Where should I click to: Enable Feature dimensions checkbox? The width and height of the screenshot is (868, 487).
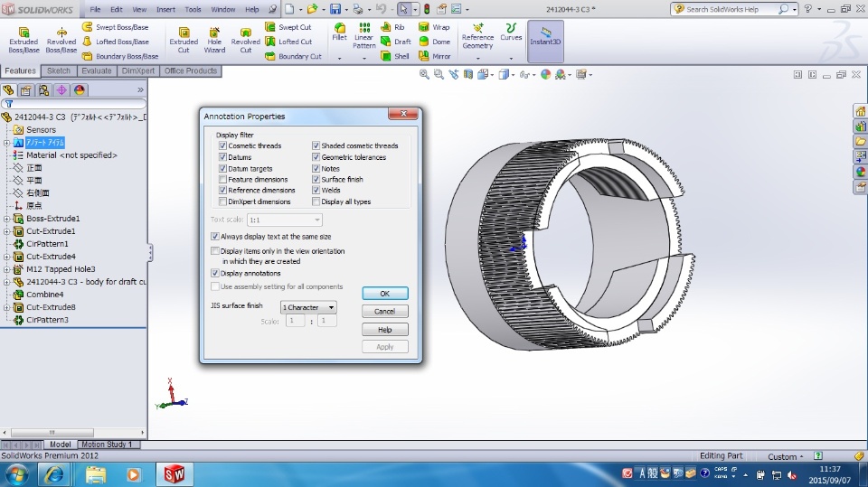[222, 179]
